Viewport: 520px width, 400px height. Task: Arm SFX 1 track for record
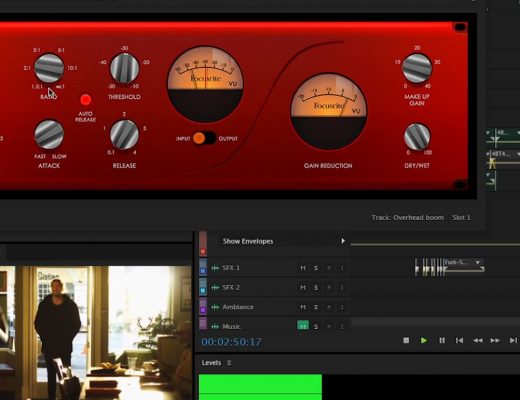pos(329,268)
